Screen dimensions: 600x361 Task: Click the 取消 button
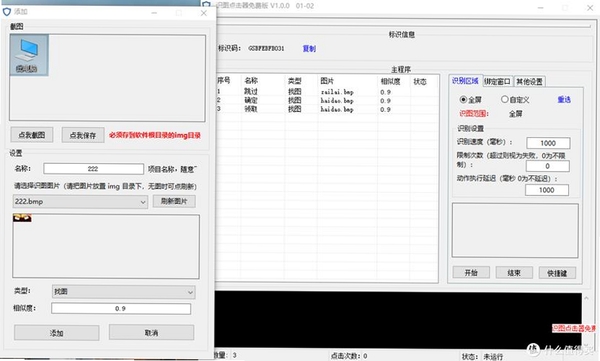tap(152, 332)
